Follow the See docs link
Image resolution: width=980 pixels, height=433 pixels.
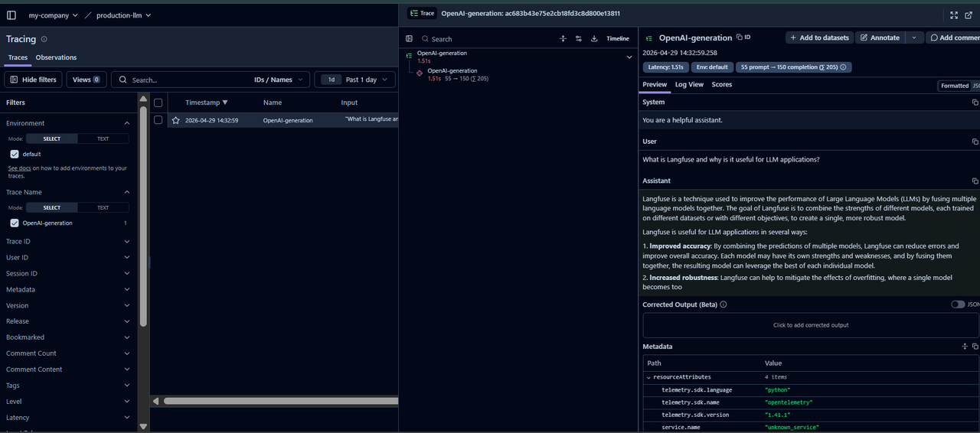[18, 168]
